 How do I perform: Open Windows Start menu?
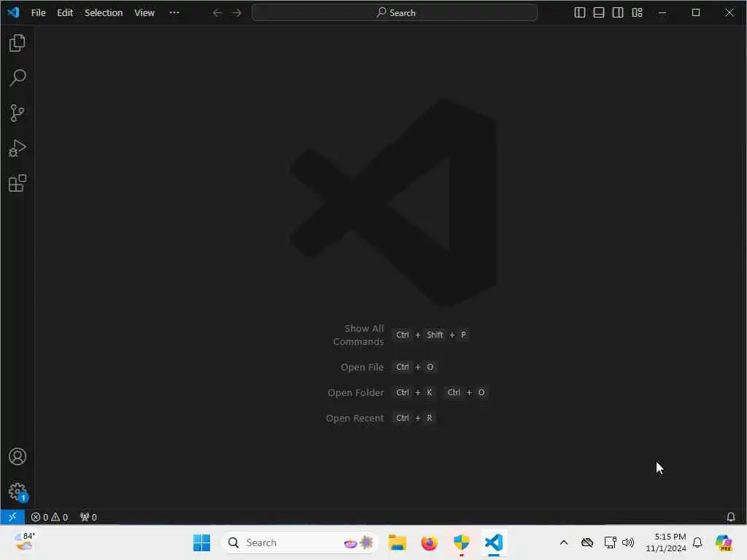201,542
